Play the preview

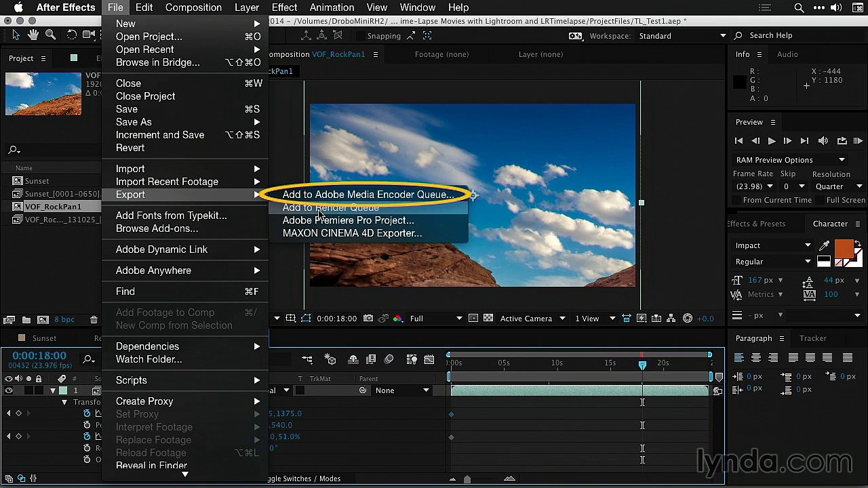click(x=771, y=141)
